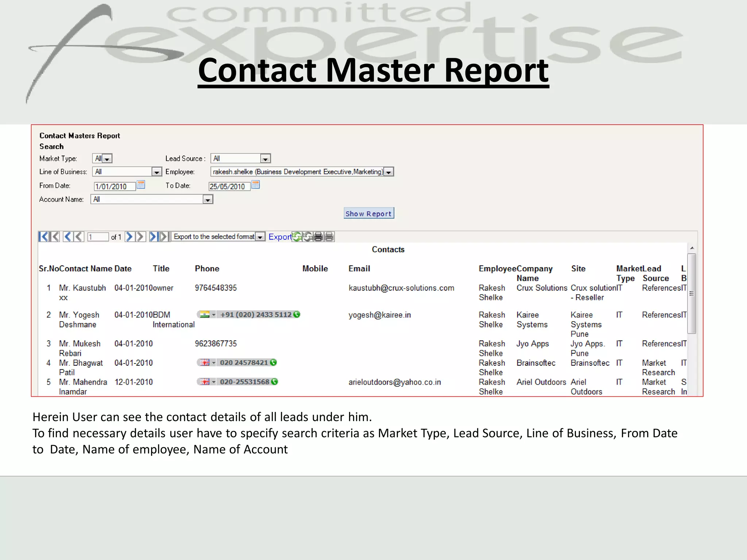The width and height of the screenshot is (747, 560).
Task: Click the Phone column header
Action: [x=207, y=269]
